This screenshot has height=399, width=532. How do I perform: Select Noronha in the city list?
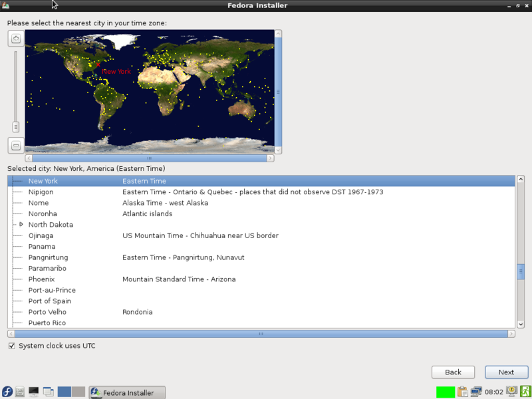(x=261, y=213)
